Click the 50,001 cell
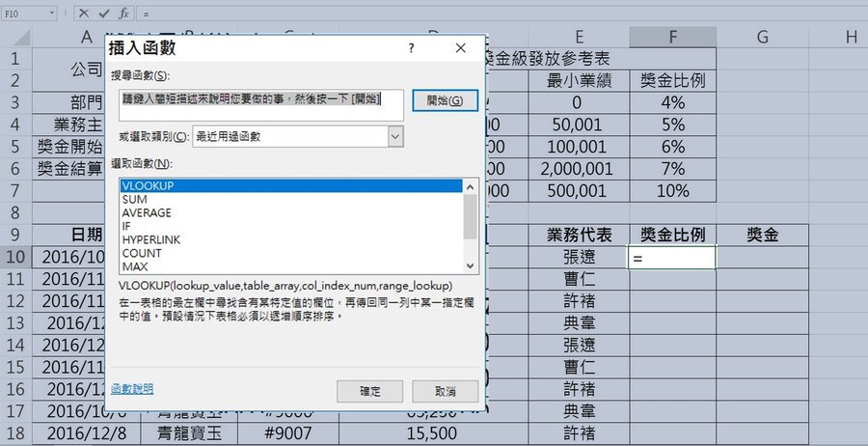The height and width of the screenshot is (446, 868). click(579, 125)
